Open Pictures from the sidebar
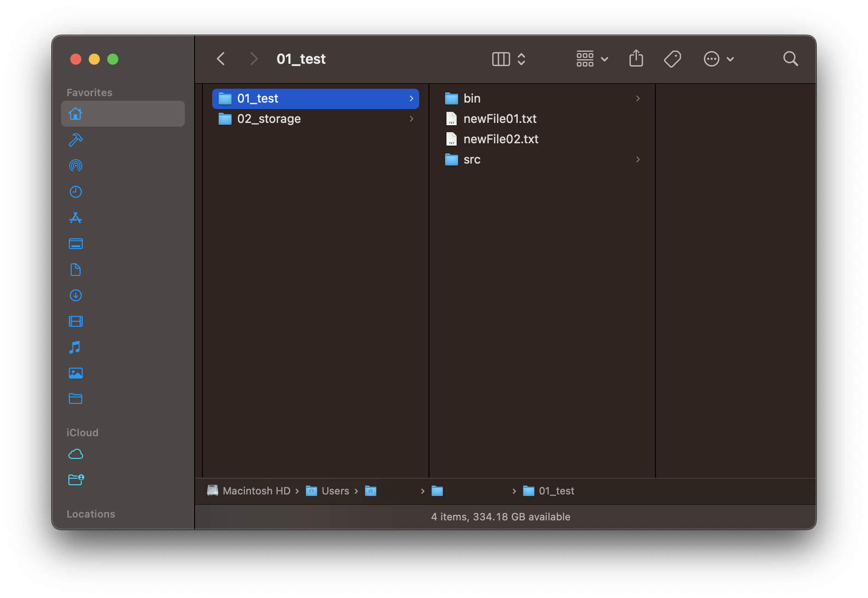Screen dimensions: 868x598 pos(75,373)
